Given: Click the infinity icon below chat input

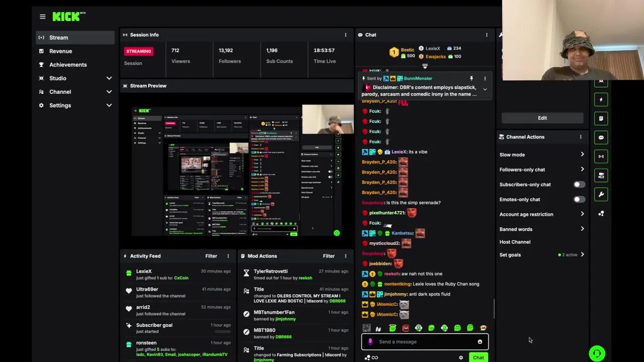Looking at the screenshot, I should tap(375, 357).
